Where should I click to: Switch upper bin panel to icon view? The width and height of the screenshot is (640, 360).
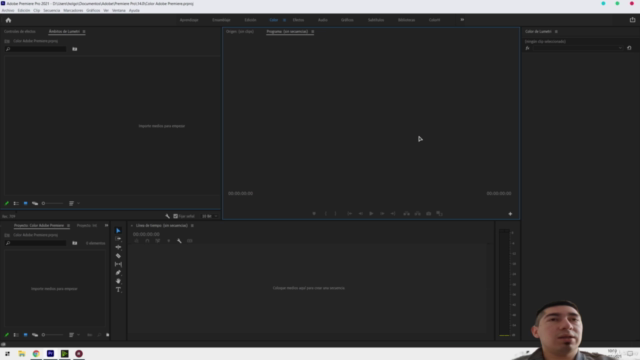pos(25,203)
